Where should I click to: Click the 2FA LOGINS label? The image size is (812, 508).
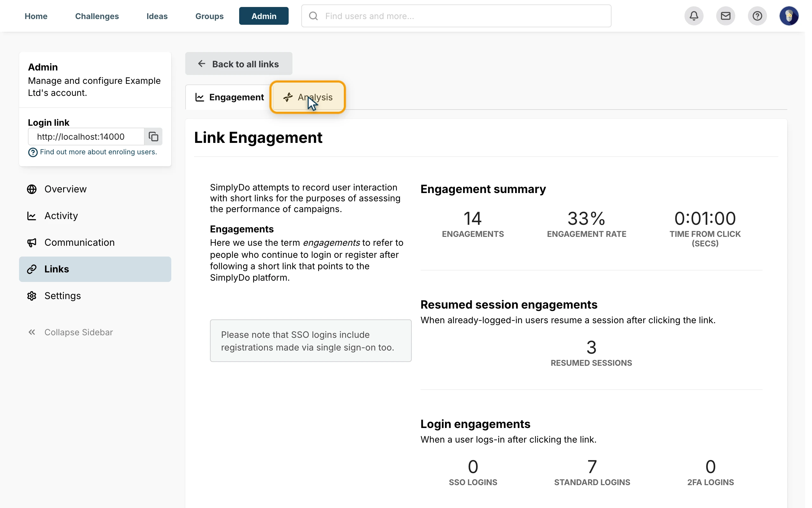pyautogui.click(x=710, y=482)
